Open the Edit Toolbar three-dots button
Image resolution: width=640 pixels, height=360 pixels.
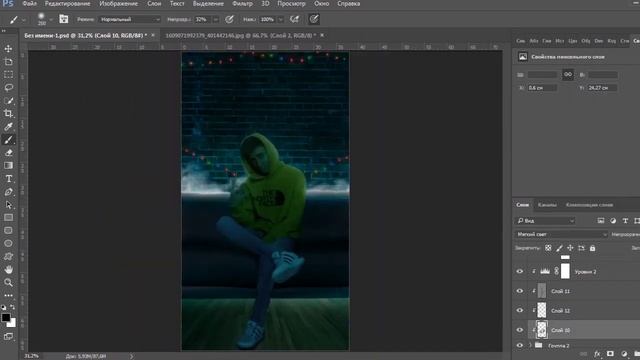[8, 295]
